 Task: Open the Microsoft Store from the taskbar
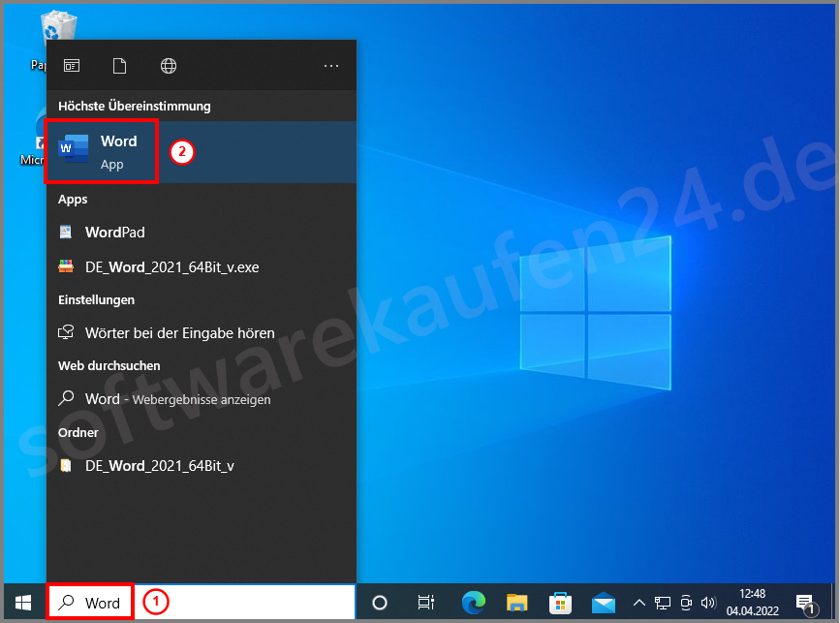pos(560,602)
